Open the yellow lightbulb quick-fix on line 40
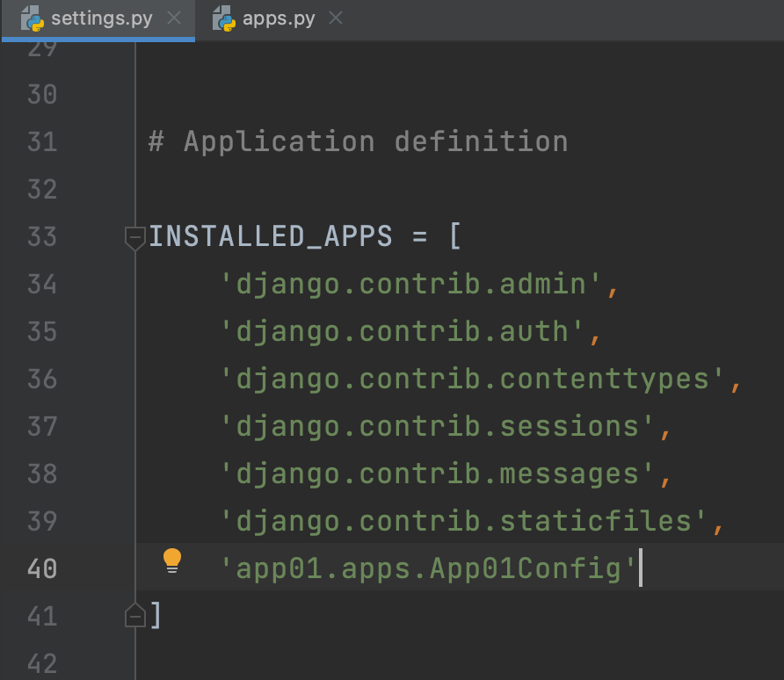 pyautogui.click(x=172, y=561)
